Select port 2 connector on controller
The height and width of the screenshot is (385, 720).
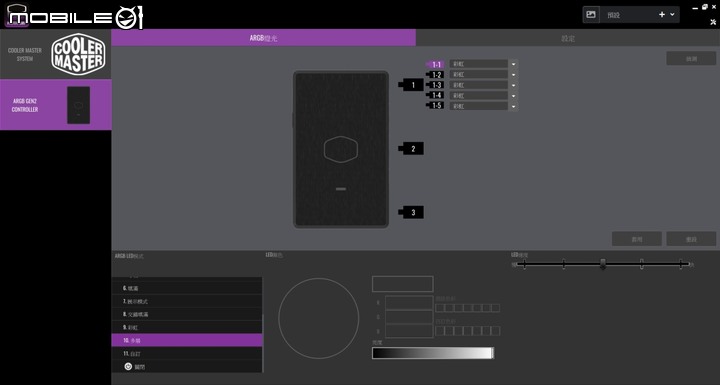tap(411, 148)
